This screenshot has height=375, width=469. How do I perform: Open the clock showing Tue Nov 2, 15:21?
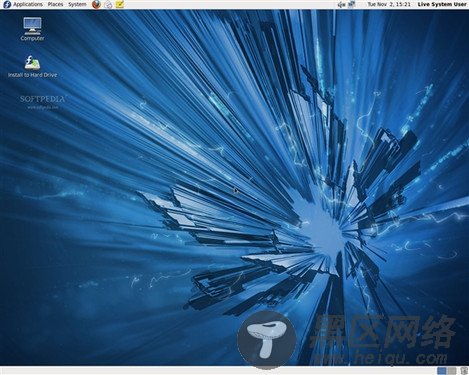[389, 4]
